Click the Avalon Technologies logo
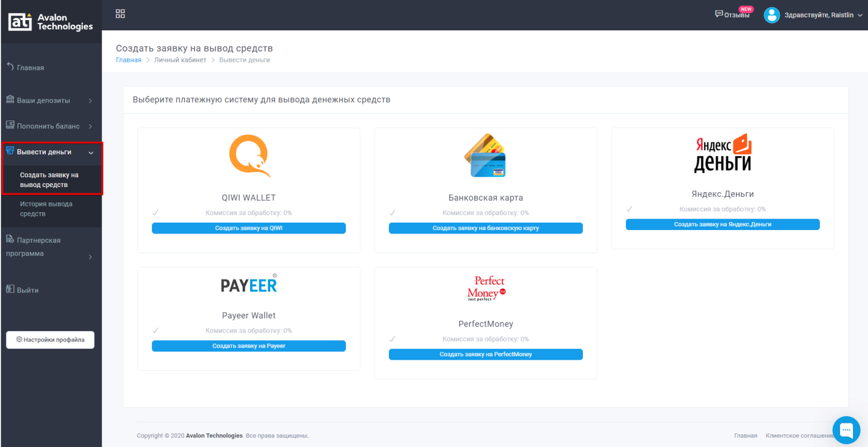 coord(50,22)
